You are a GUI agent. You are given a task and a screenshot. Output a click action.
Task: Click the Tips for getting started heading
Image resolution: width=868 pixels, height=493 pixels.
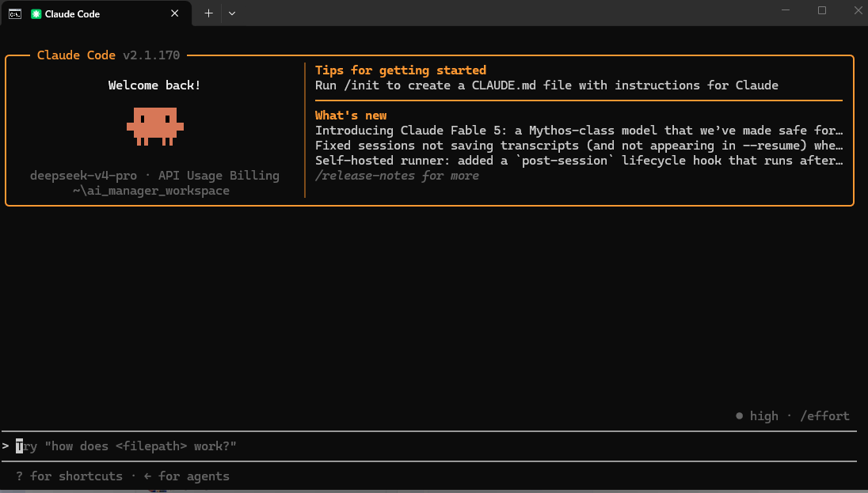401,70
